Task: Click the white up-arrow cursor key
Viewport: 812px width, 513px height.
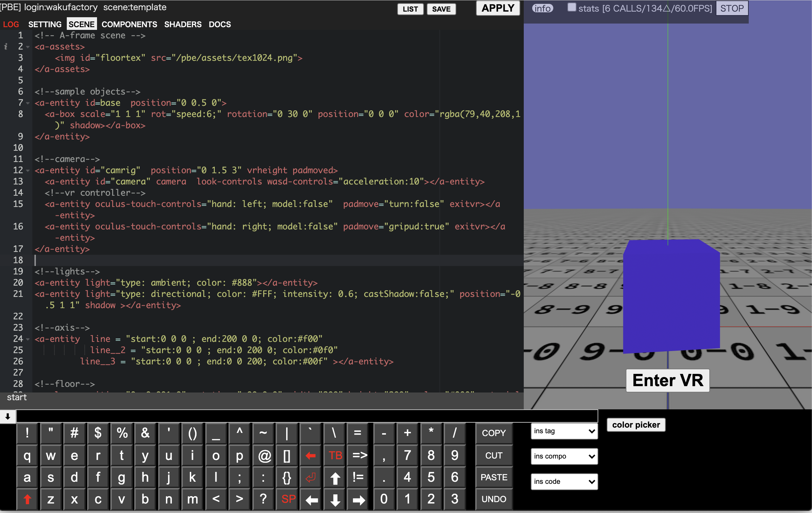Action: pyautogui.click(x=335, y=478)
